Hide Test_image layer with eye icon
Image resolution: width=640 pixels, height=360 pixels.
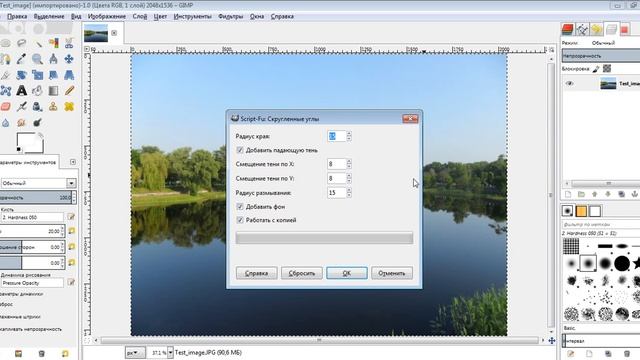tap(569, 84)
